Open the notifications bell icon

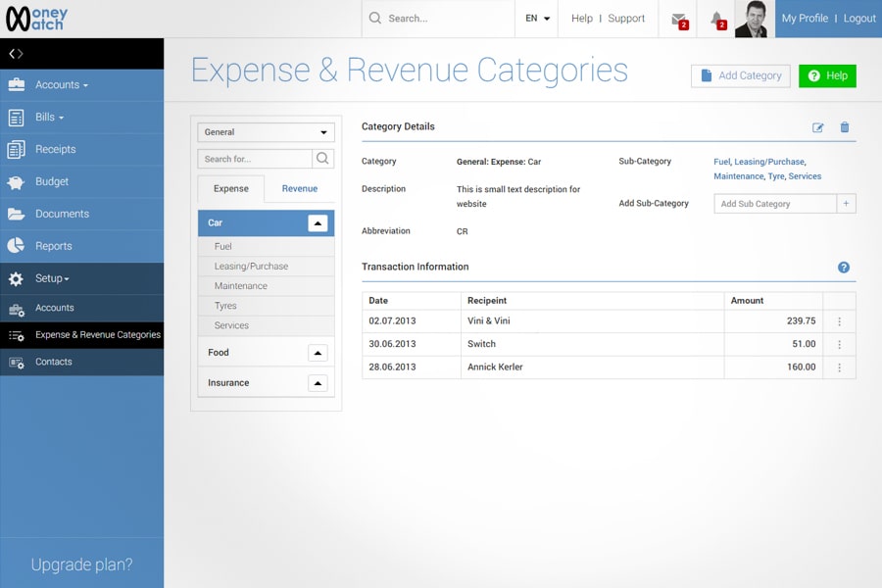point(716,19)
